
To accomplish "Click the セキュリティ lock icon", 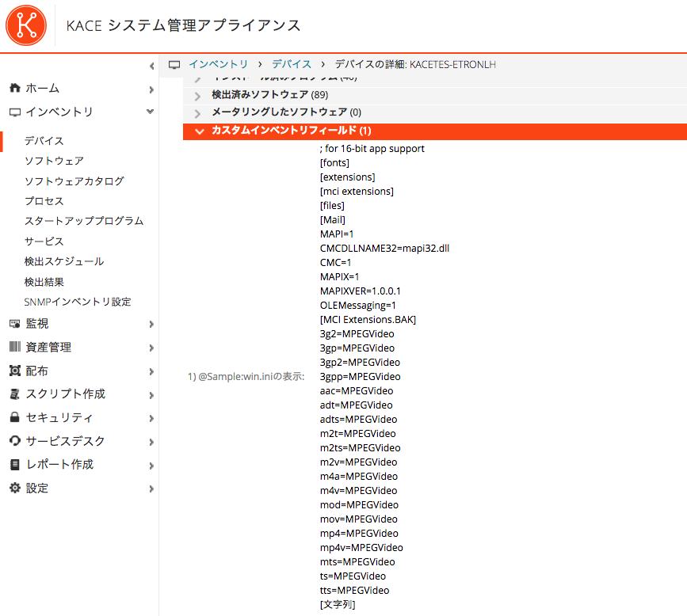I will click(15, 417).
